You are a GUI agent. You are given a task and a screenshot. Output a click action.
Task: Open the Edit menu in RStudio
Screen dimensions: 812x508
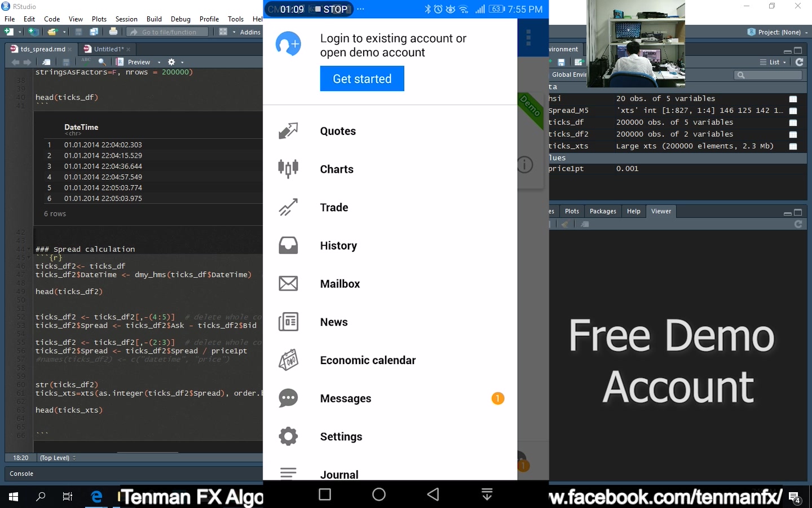pyautogui.click(x=29, y=19)
